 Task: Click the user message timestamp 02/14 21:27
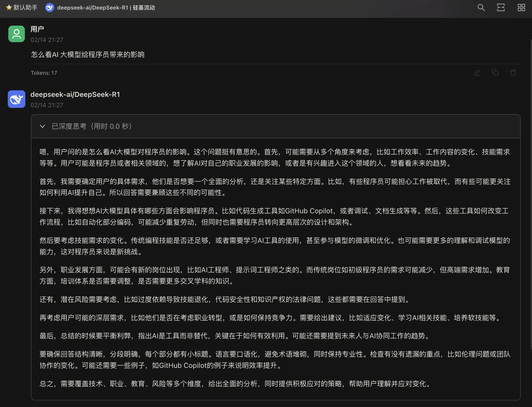point(47,40)
